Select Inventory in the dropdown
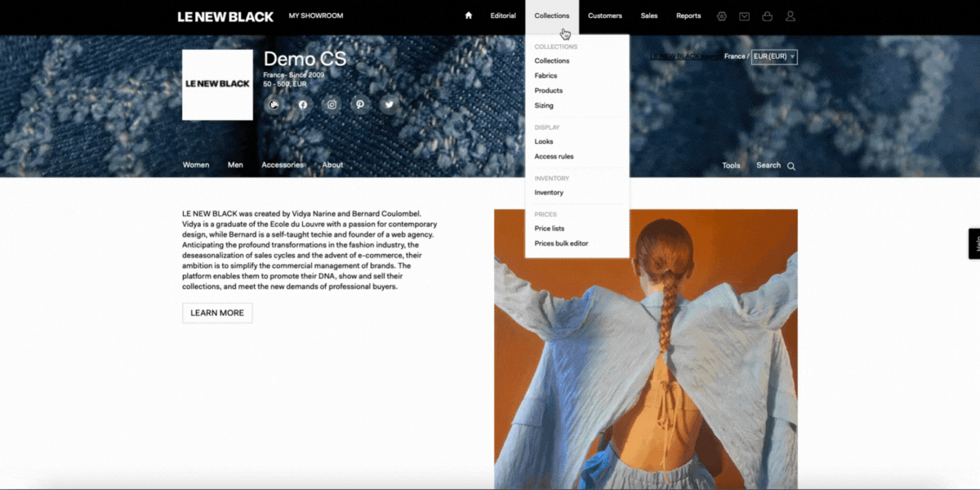The height and width of the screenshot is (490, 980). point(549,193)
